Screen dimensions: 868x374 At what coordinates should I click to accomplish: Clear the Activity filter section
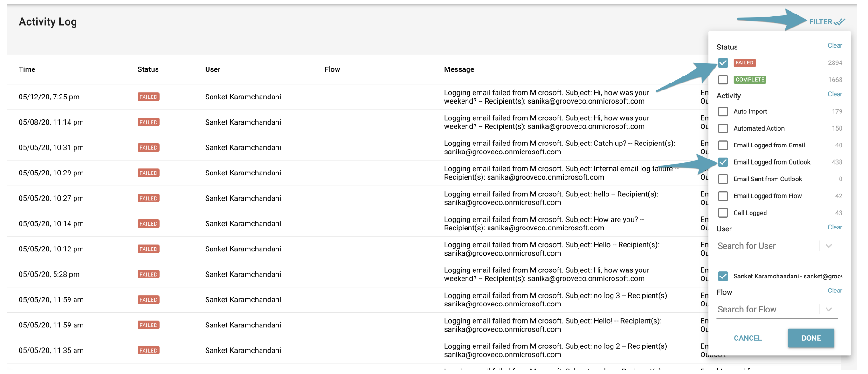pyautogui.click(x=834, y=94)
